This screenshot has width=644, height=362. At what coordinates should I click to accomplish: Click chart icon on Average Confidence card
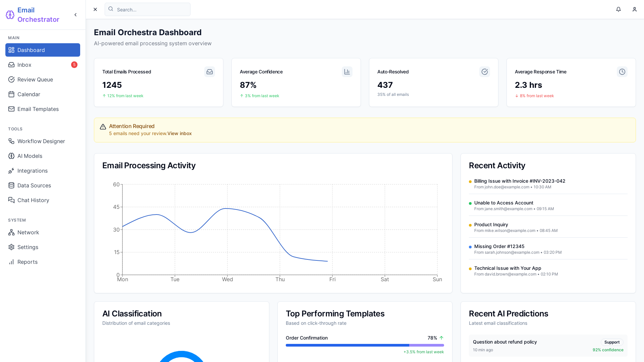(x=347, y=72)
